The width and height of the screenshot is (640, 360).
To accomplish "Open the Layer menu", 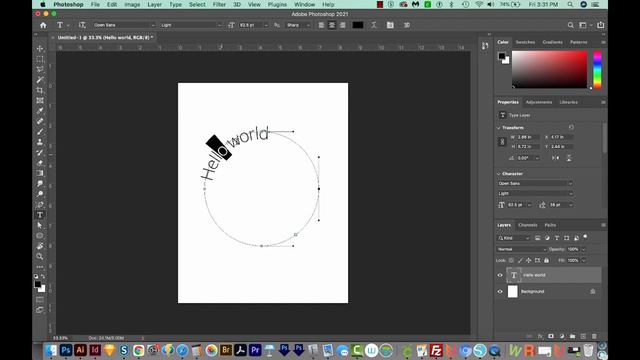I will [154, 4].
